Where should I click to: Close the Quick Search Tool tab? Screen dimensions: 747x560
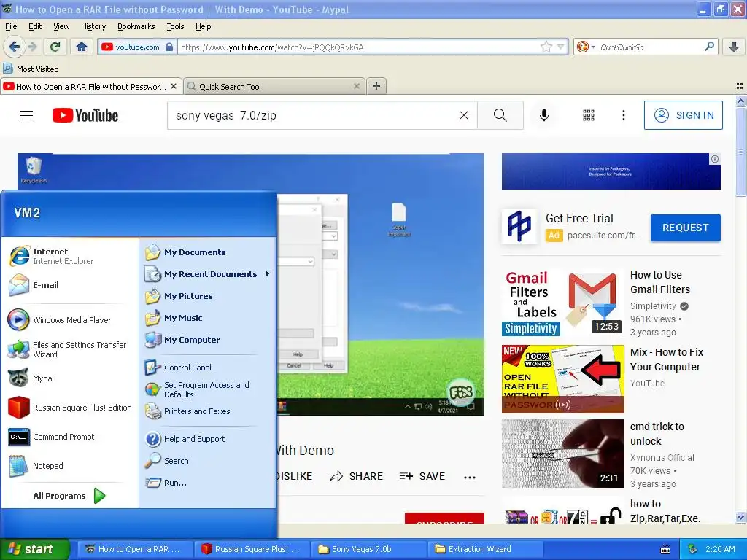coord(356,86)
